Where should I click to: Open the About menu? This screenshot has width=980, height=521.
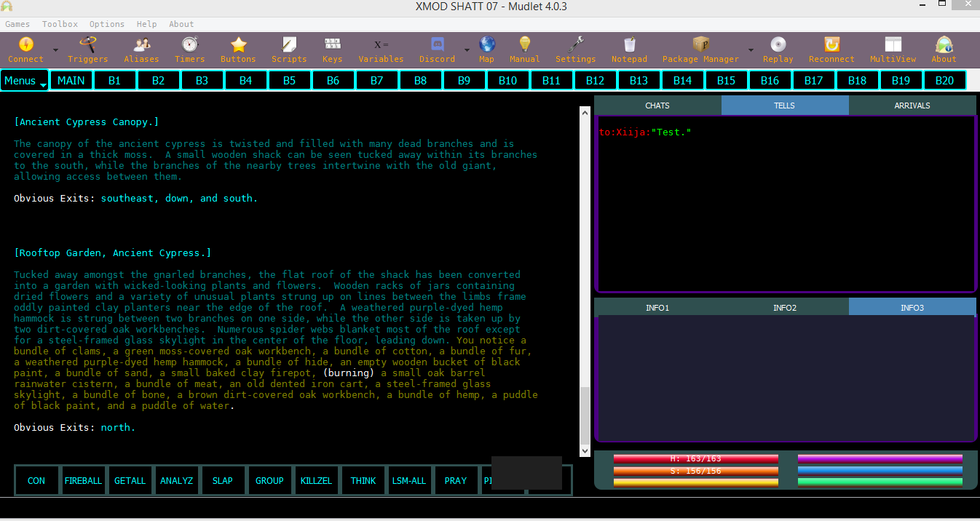(181, 24)
